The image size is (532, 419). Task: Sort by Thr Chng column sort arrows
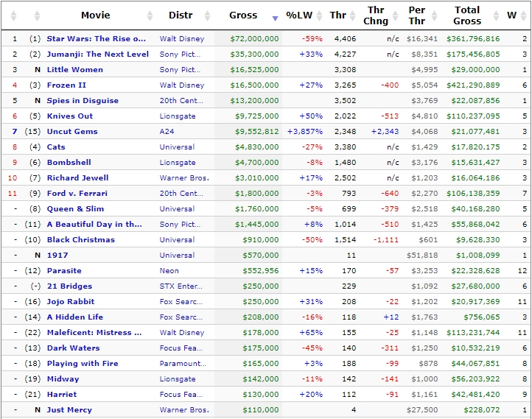click(395, 15)
